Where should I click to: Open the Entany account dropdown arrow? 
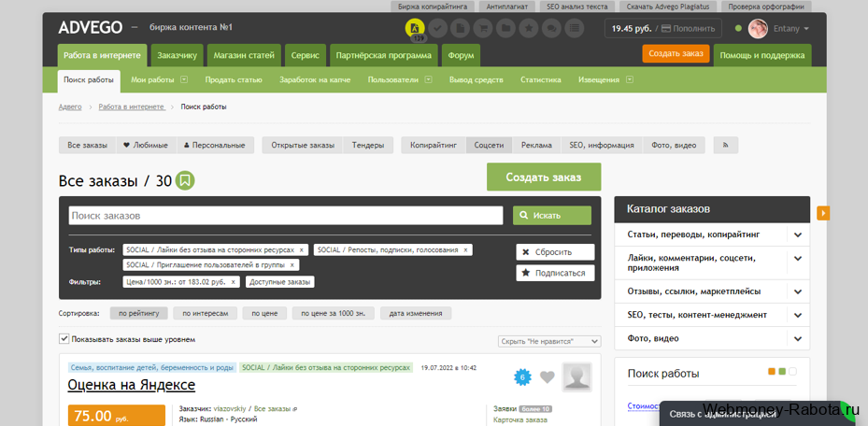[806, 29]
